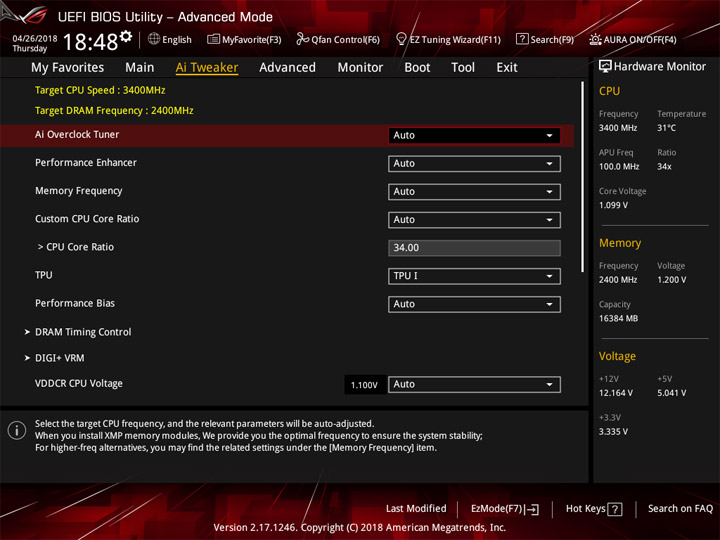The height and width of the screenshot is (540, 720).
Task: Select the Ai Overclock Tuner row label
Action: coord(77,135)
